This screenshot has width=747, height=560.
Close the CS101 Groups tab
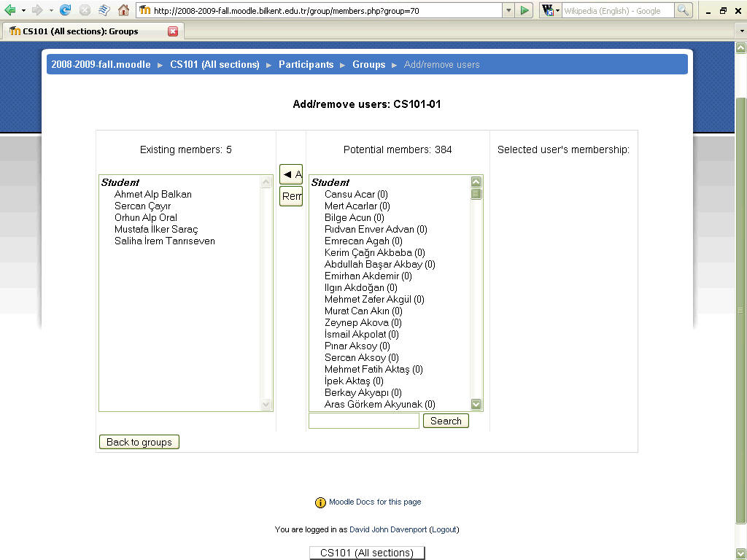tap(173, 31)
